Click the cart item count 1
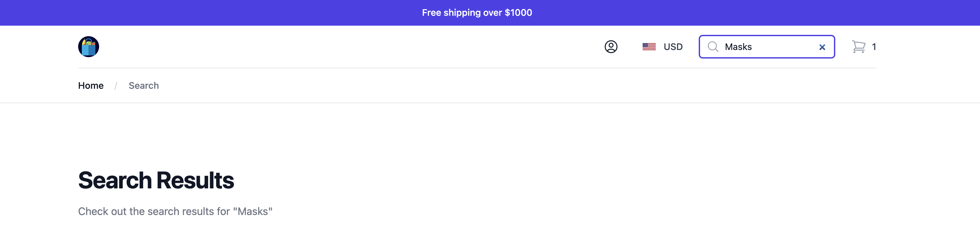980x240 pixels. (x=874, y=47)
